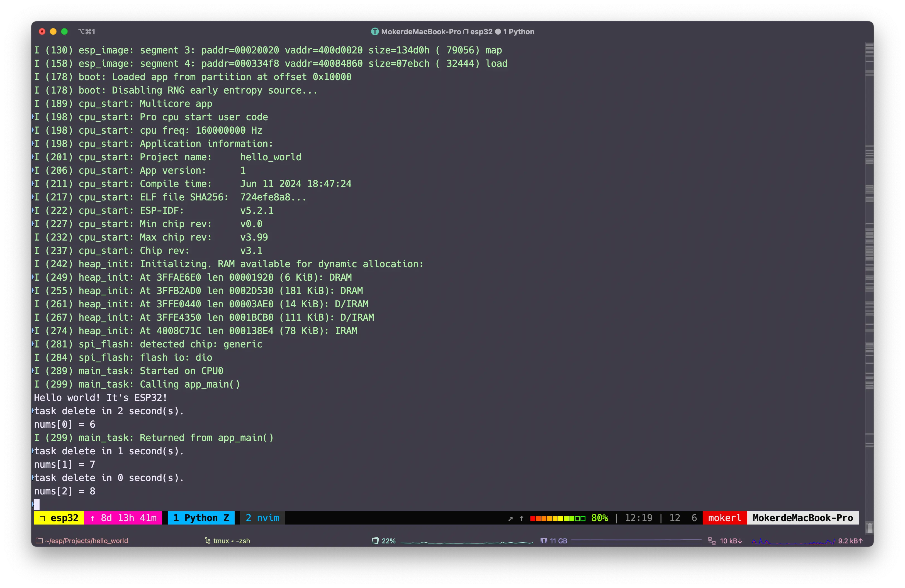The image size is (905, 588).
Task: Click the 'Started on CPU0' log line
Action: [x=128, y=371]
